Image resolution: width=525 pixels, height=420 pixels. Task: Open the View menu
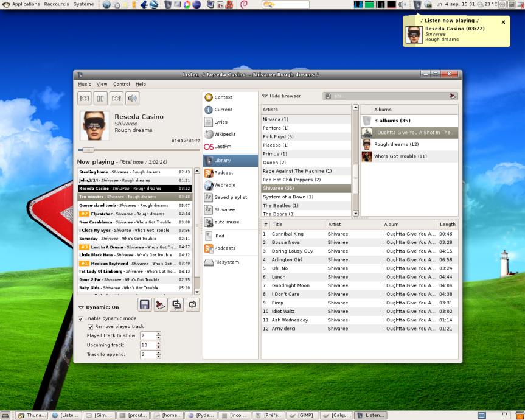point(102,85)
